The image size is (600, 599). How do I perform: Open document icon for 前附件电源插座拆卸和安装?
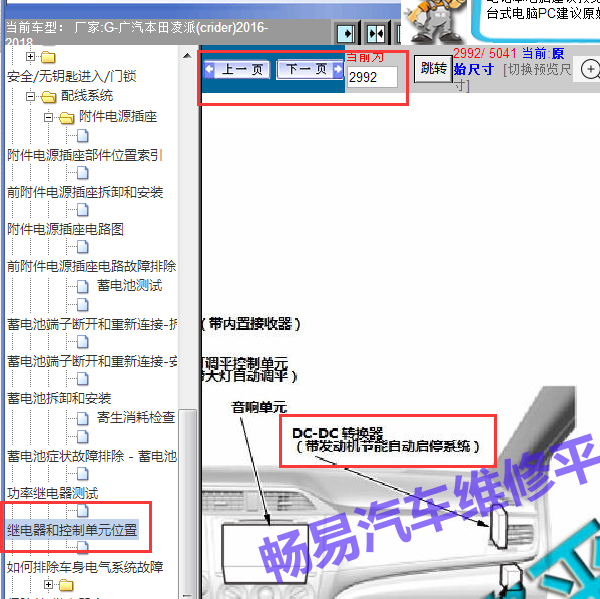click(83, 173)
